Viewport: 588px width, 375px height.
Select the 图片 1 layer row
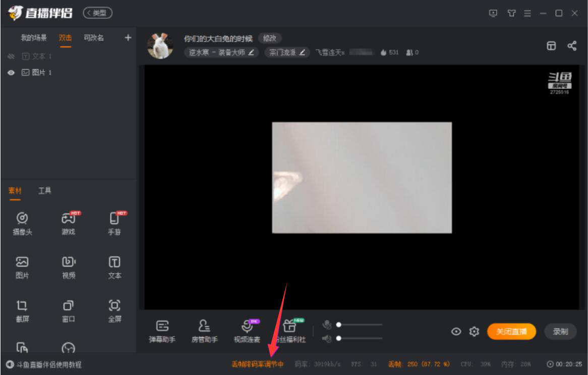(x=68, y=73)
